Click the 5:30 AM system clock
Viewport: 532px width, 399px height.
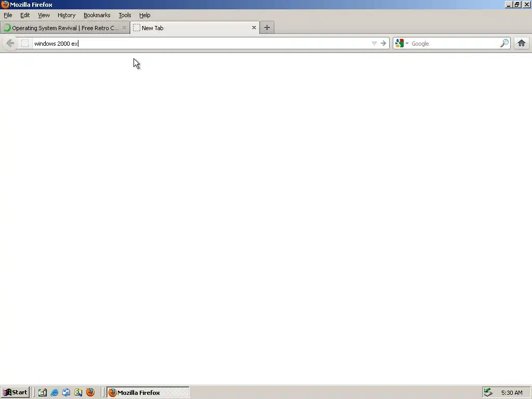512,393
